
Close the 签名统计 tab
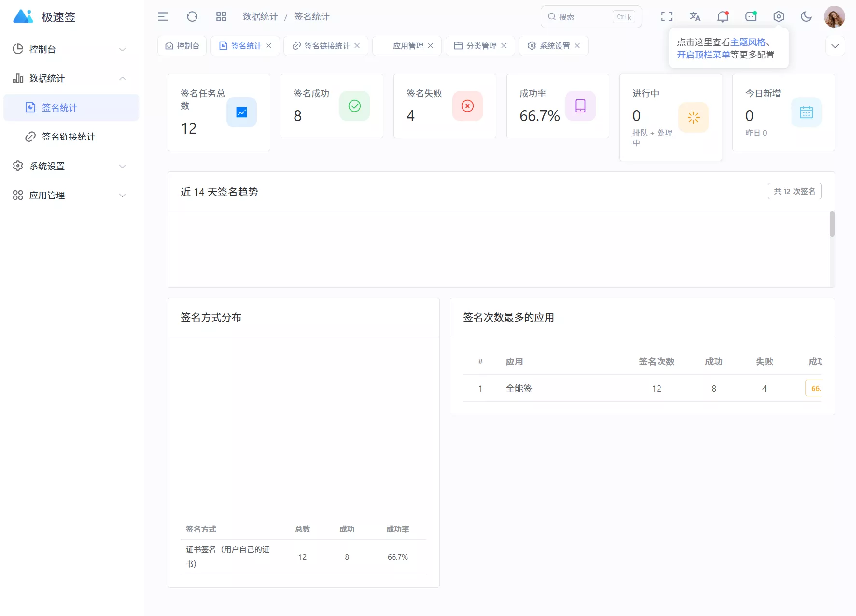[x=269, y=46]
